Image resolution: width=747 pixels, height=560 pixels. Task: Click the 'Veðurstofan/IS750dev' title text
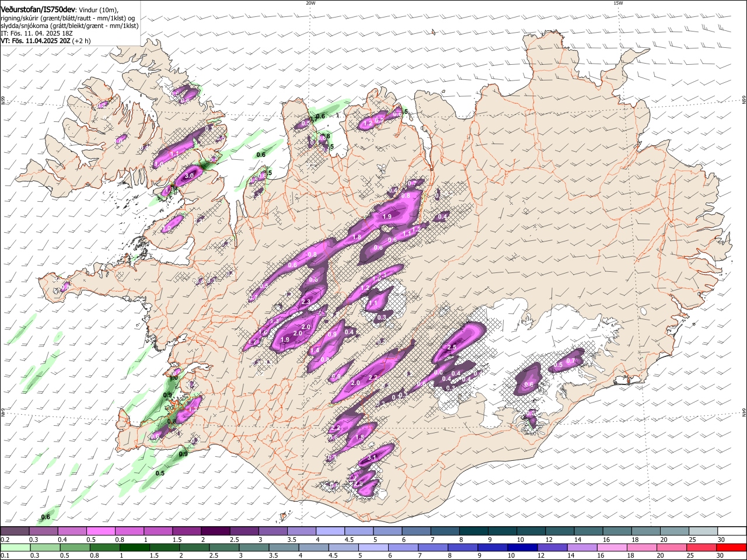(x=38, y=9)
